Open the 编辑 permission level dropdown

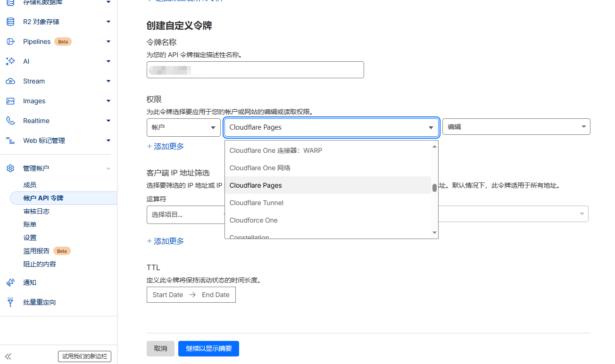click(x=516, y=127)
